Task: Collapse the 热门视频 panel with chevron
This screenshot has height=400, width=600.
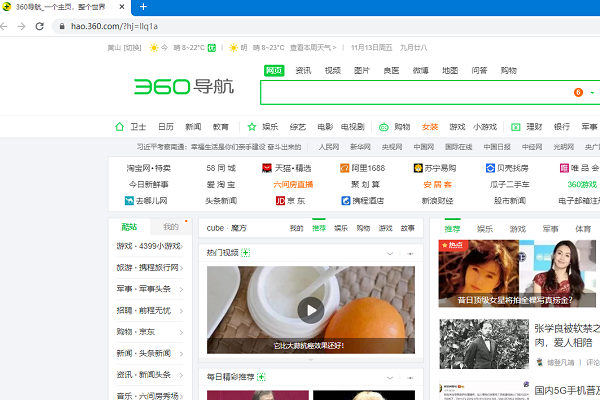Action: point(390,253)
